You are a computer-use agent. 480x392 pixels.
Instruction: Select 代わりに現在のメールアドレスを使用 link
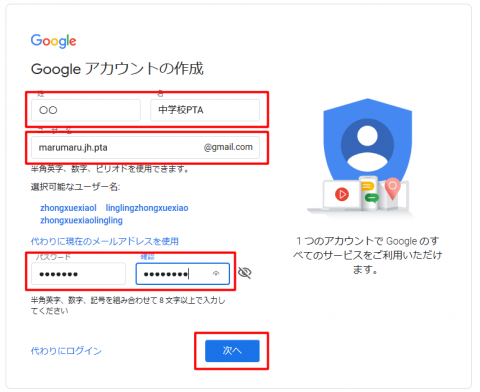[x=105, y=241]
